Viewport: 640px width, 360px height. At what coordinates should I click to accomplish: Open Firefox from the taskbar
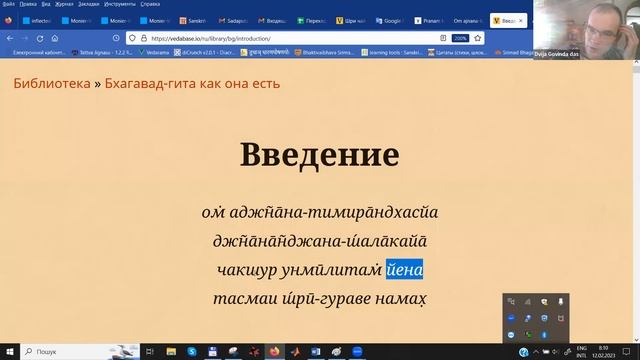[274, 351]
